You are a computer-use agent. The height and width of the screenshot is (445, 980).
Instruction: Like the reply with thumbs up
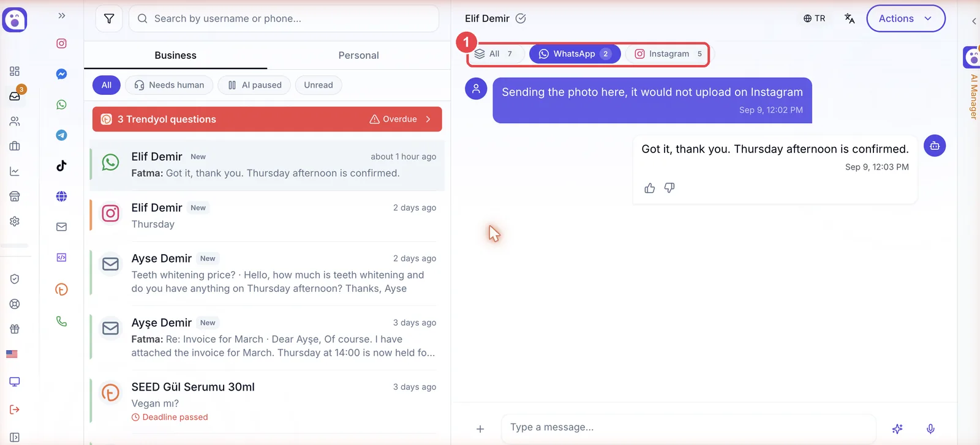[650, 188]
